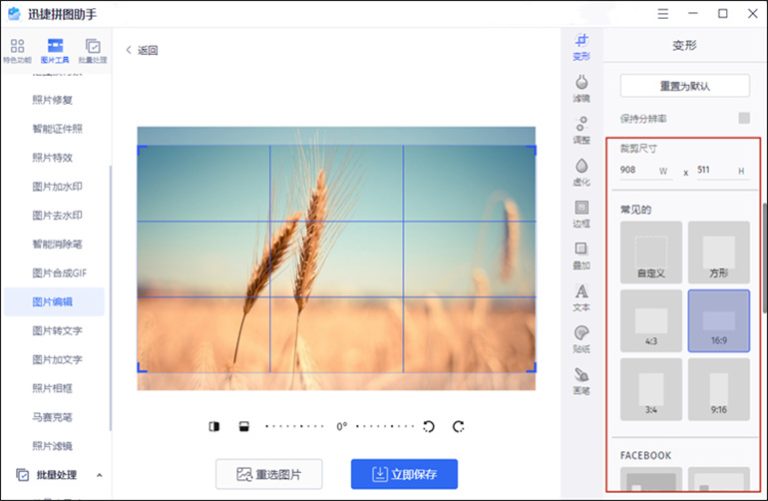Screen dimensions: 768x501
Task: Choose the 4:3 crop ratio
Action: click(651, 321)
